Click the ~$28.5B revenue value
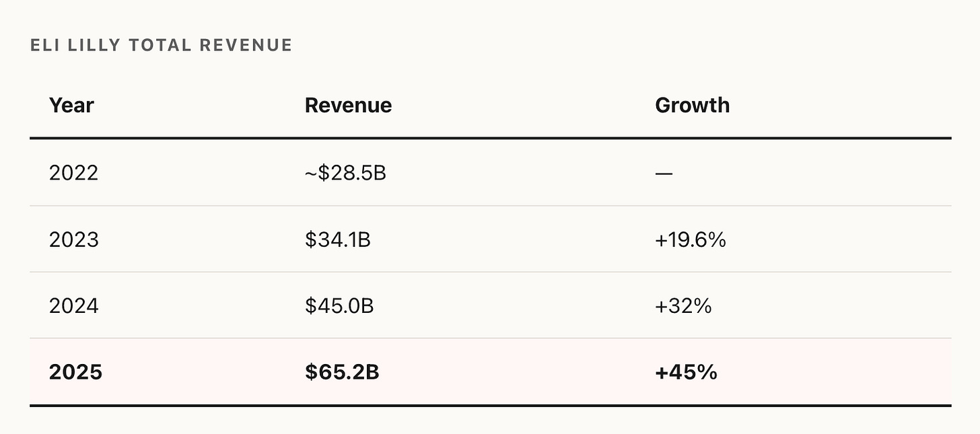Image resolution: width=980 pixels, height=434 pixels. (x=345, y=173)
